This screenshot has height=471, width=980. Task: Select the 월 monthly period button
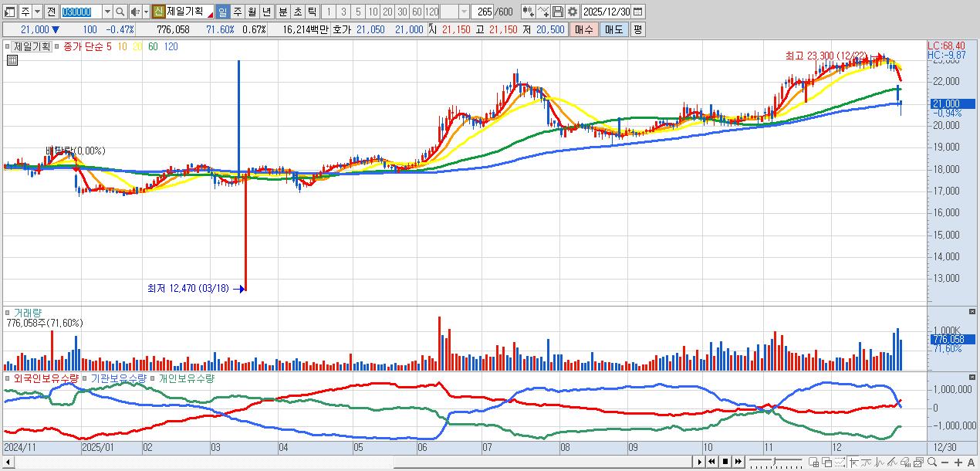[x=251, y=12]
